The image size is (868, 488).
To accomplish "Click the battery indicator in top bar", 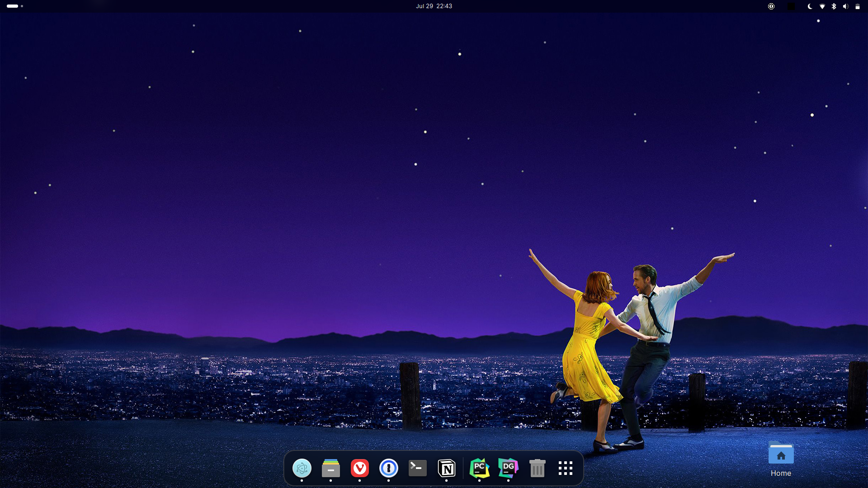I will tap(857, 6).
